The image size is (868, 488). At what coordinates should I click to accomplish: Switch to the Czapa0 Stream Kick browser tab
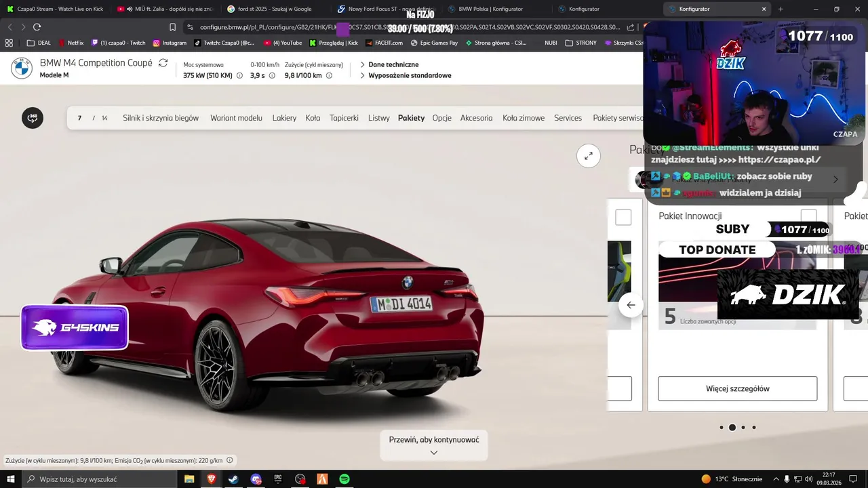[x=54, y=9]
